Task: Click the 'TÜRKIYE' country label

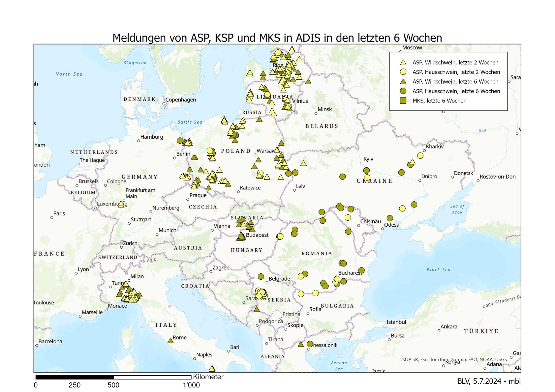Action: pyautogui.click(x=481, y=331)
